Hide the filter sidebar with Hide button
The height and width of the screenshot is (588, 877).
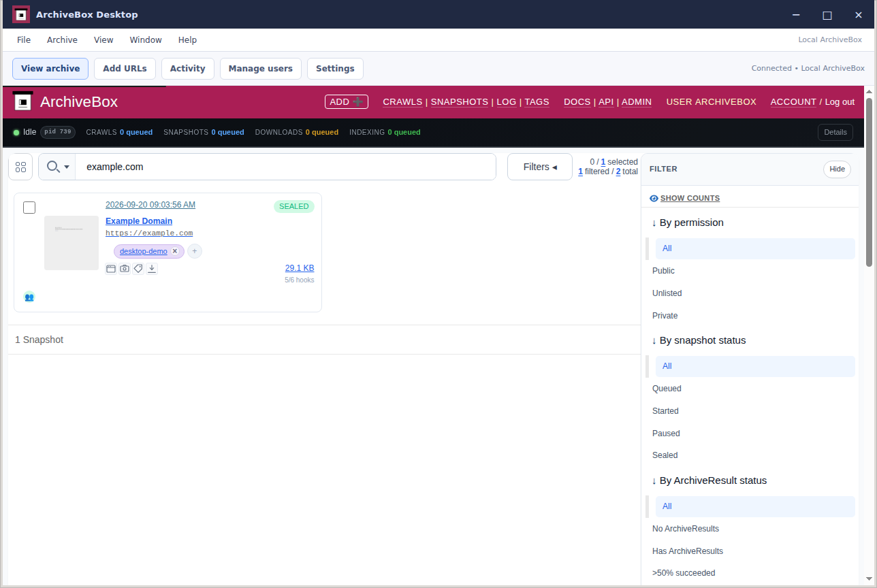click(837, 169)
